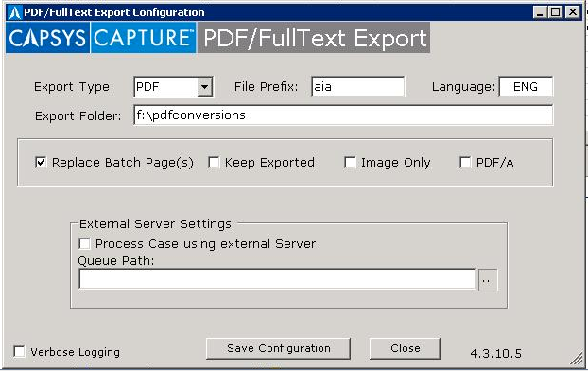The height and width of the screenshot is (371, 588).
Task: Open the Export Type dropdown arrow
Action: coord(205,87)
